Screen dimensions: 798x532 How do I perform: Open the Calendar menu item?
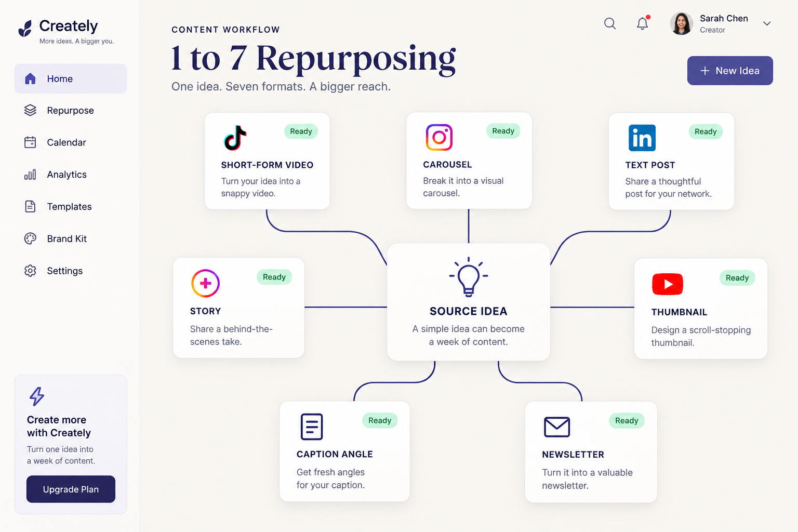[71, 142]
